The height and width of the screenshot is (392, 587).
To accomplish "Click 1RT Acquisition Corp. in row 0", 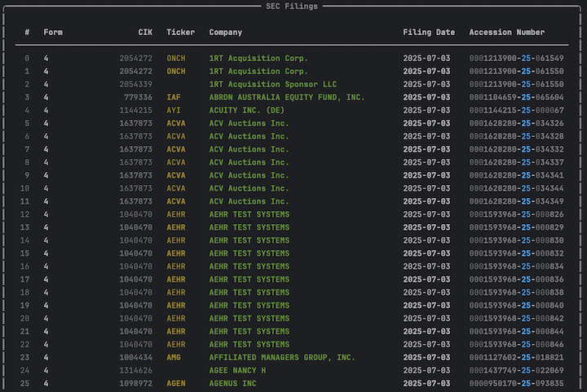I will [258, 59].
